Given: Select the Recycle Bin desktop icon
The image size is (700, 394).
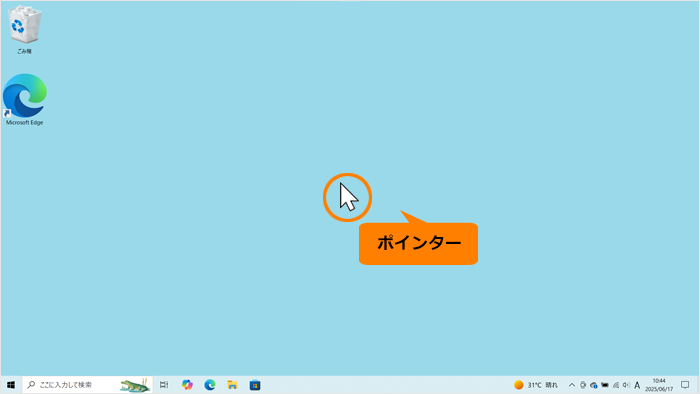Looking at the screenshot, I should click(25, 30).
